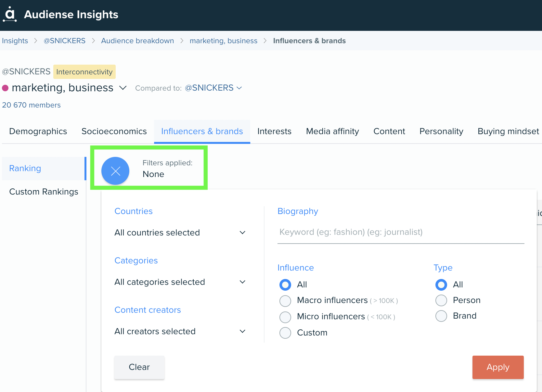Open the Personality tab
542x392 pixels.
(x=441, y=131)
